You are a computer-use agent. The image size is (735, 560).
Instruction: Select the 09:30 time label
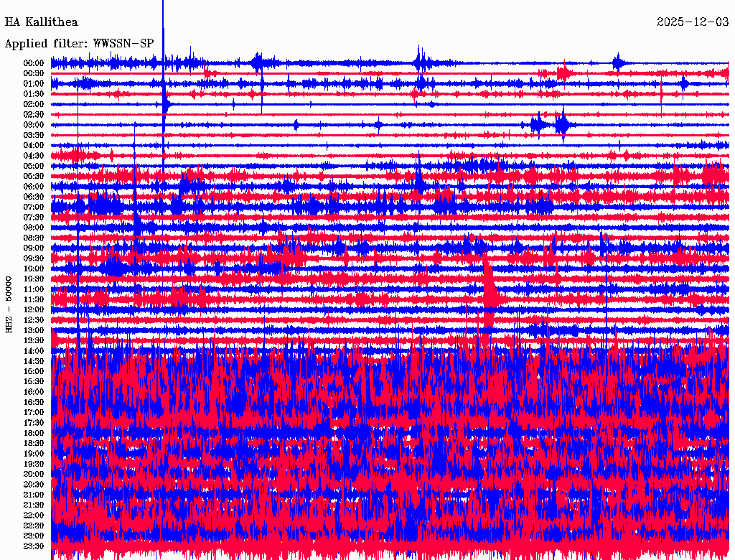tap(34, 258)
